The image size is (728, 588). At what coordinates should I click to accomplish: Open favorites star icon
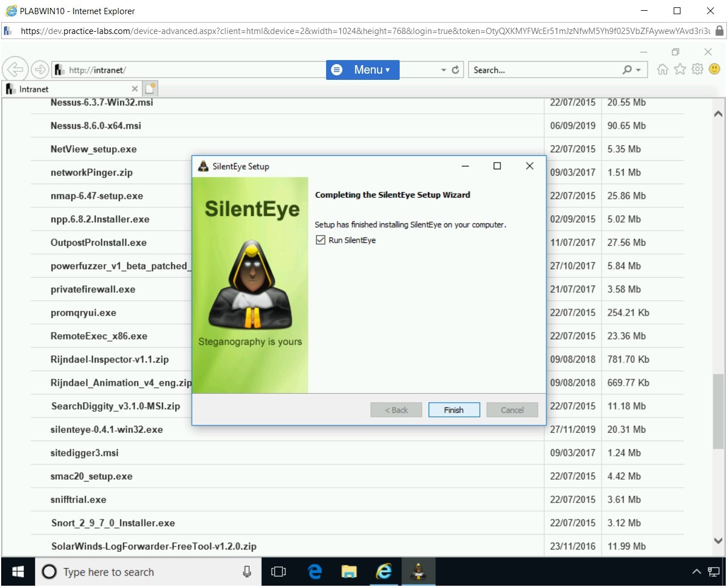(680, 69)
